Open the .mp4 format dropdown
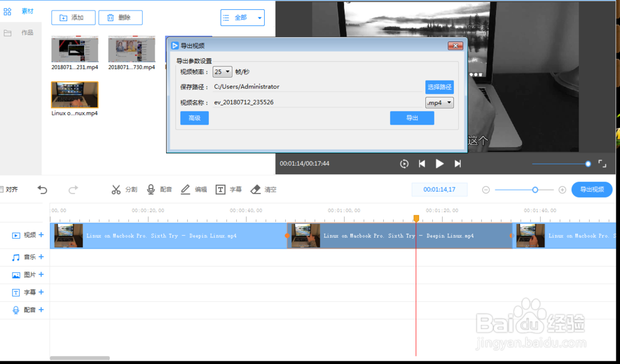 (x=440, y=103)
